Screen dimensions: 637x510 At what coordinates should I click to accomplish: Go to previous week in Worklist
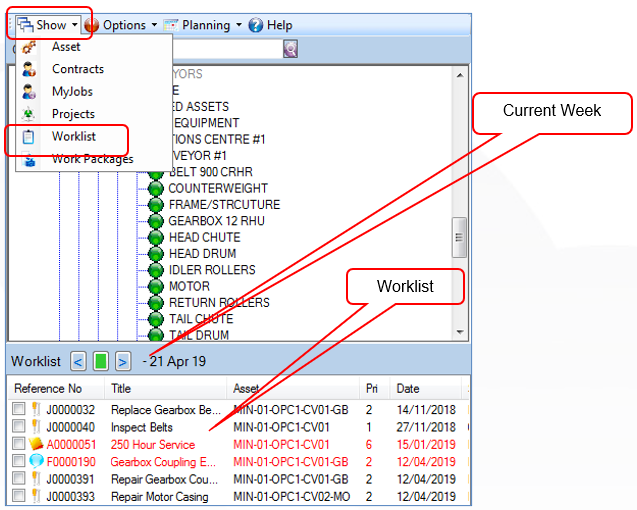pyautogui.click(x=78, y=361)
